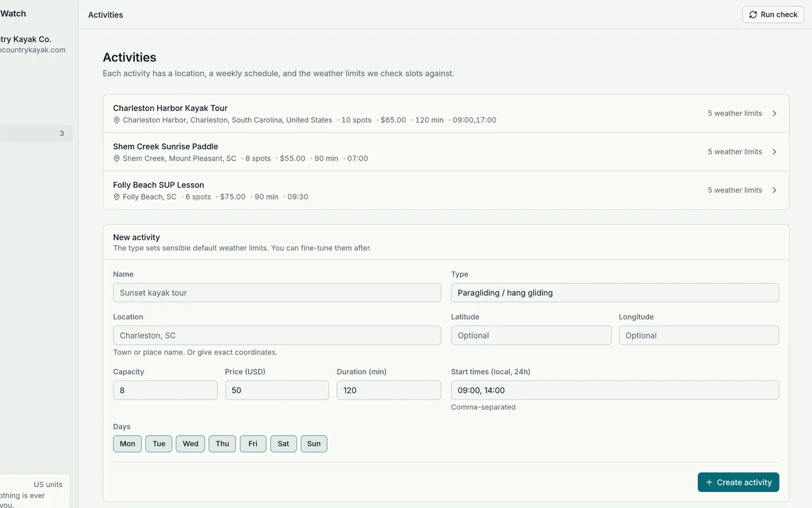The height and width of the screenshot is (508, 812).
Task: Select the Price (USD) field
Action: click(277, 390)
